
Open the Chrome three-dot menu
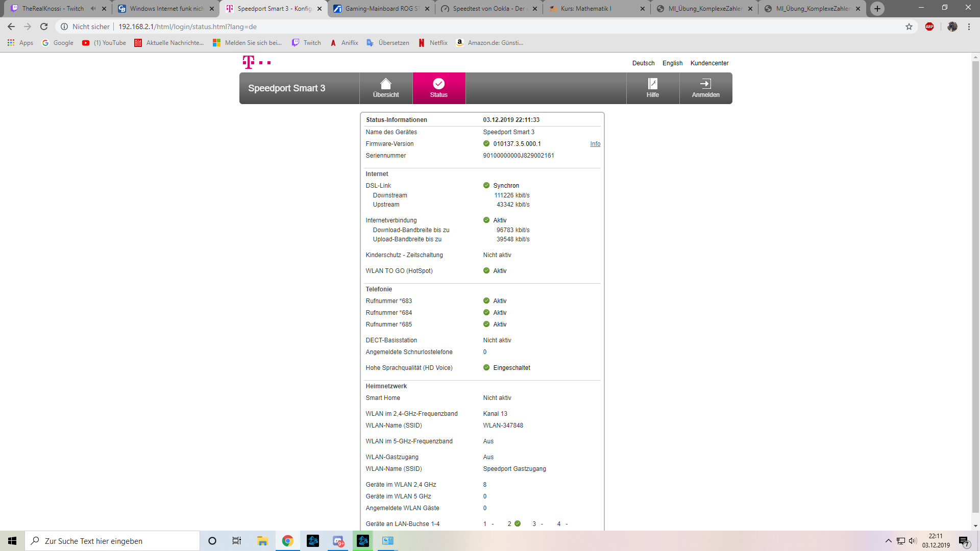(969, 27)
